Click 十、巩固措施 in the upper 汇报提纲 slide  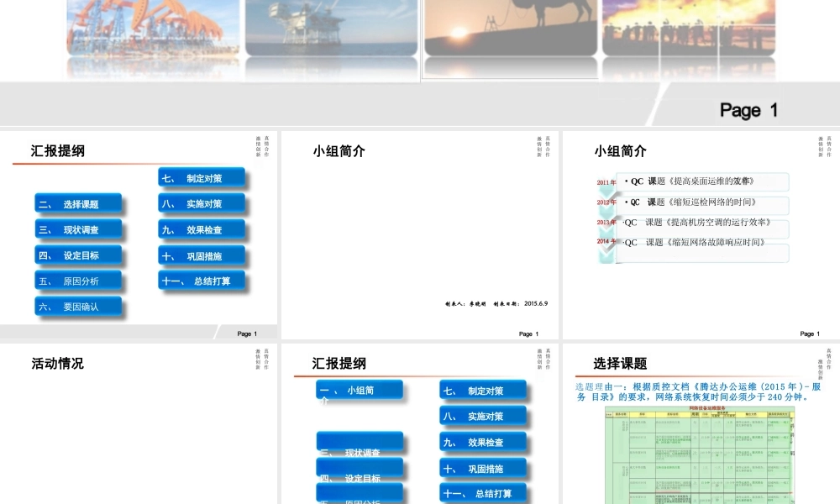click(202, 255)
